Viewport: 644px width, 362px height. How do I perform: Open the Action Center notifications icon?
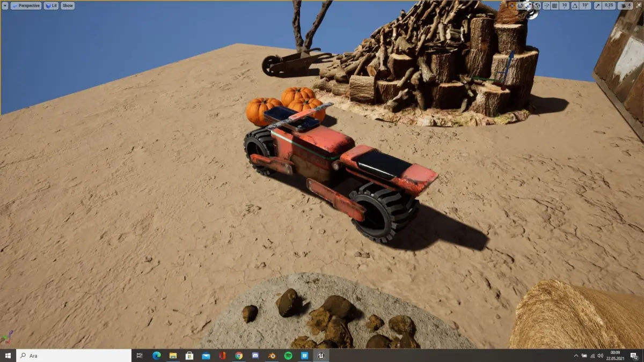[x=635, y=356]
